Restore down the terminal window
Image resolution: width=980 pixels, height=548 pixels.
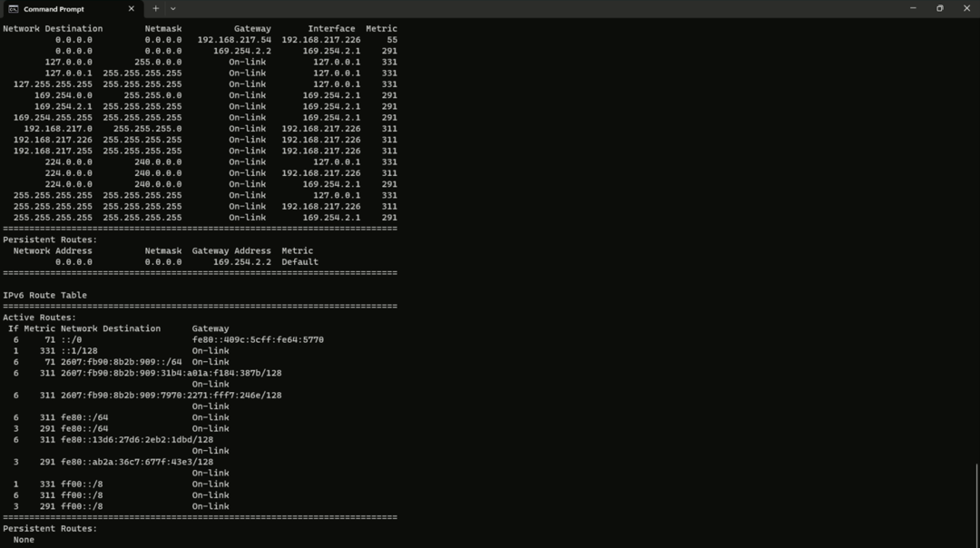click(x=940, y=8)
